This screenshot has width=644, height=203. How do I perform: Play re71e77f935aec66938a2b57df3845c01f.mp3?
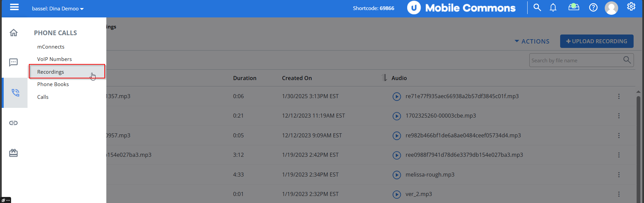(x=396, y=96)
